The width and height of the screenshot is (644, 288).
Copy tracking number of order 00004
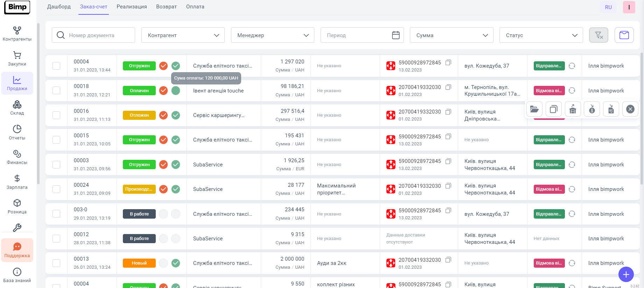tap(448, 63)
